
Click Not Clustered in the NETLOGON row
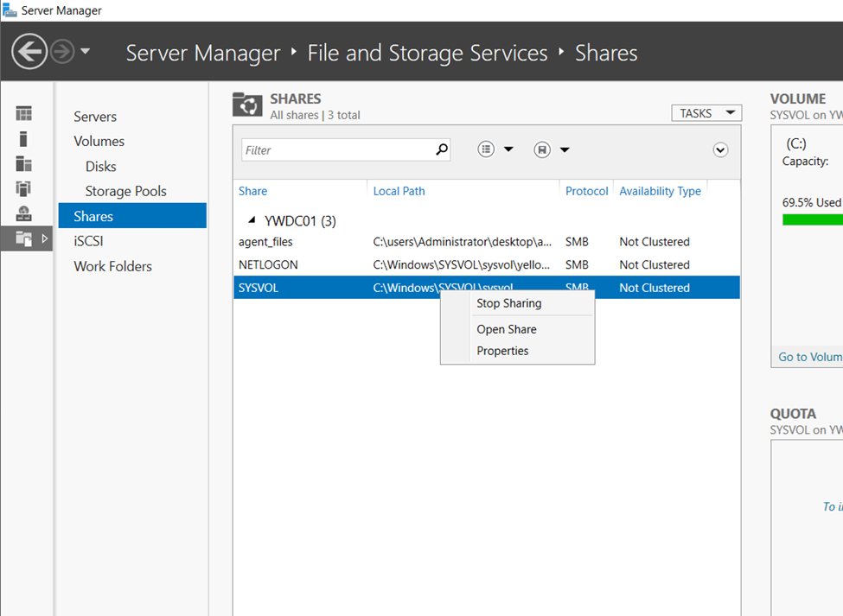pyautogui.click(x=655, y=264)
